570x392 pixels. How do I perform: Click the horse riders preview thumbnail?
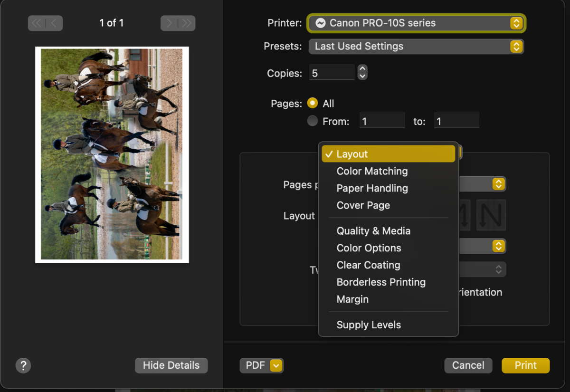point(112,154)
